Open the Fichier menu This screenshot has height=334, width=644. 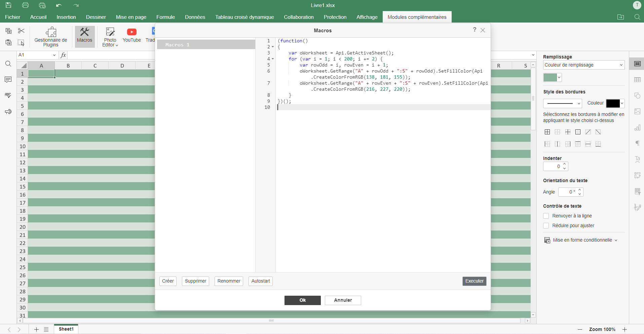pyautogui.click(x=12, y=17)
